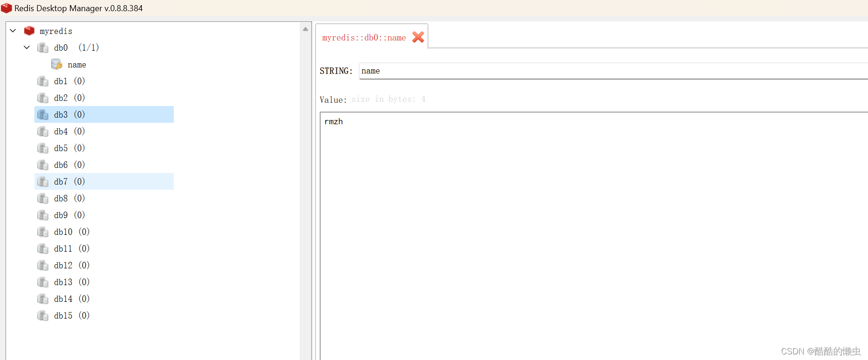The height and width of the screenshot is (360, 868).
Task: Select db10 (0) in the tree
Action: 72,232
